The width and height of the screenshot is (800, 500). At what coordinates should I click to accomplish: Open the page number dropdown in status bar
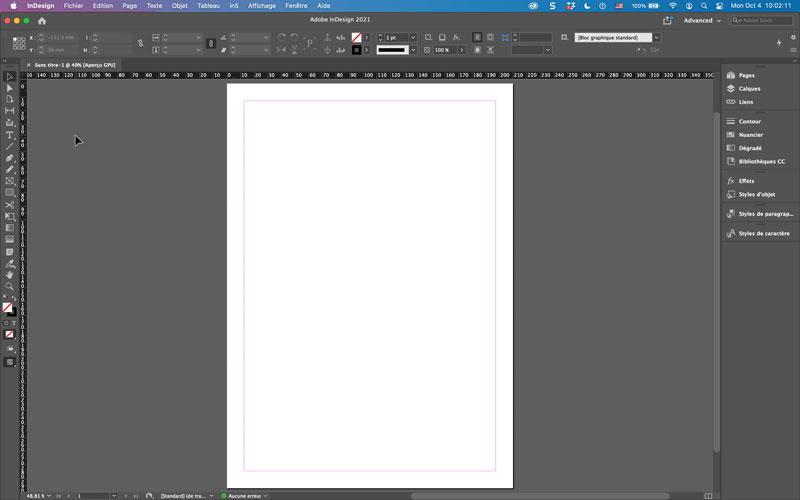(114, 496)
